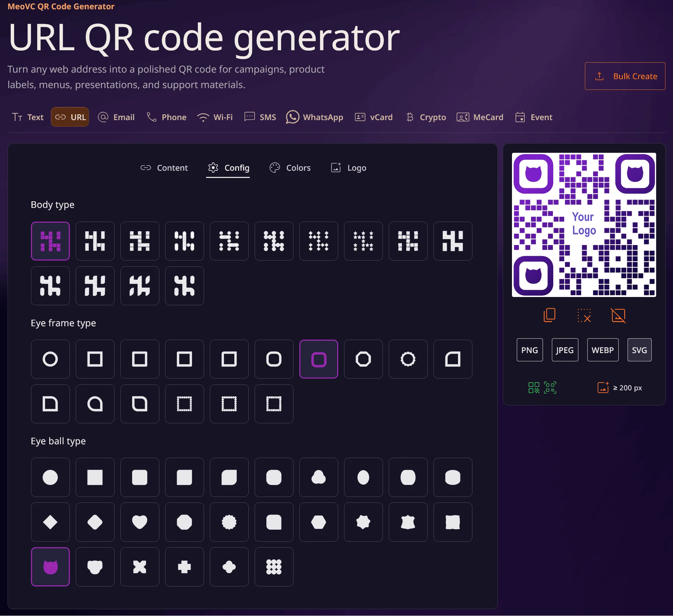Select the leaf-corner eye frame type

[x=140, y=404]
